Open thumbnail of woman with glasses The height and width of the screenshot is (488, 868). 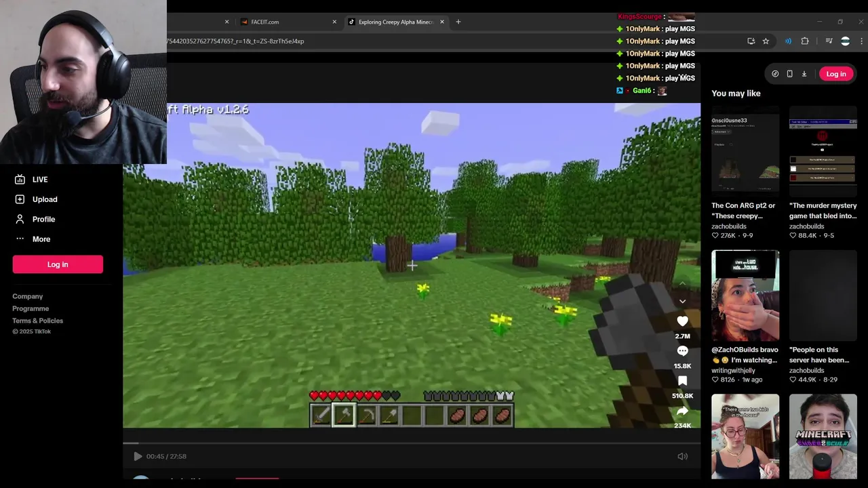pos(745,436)
